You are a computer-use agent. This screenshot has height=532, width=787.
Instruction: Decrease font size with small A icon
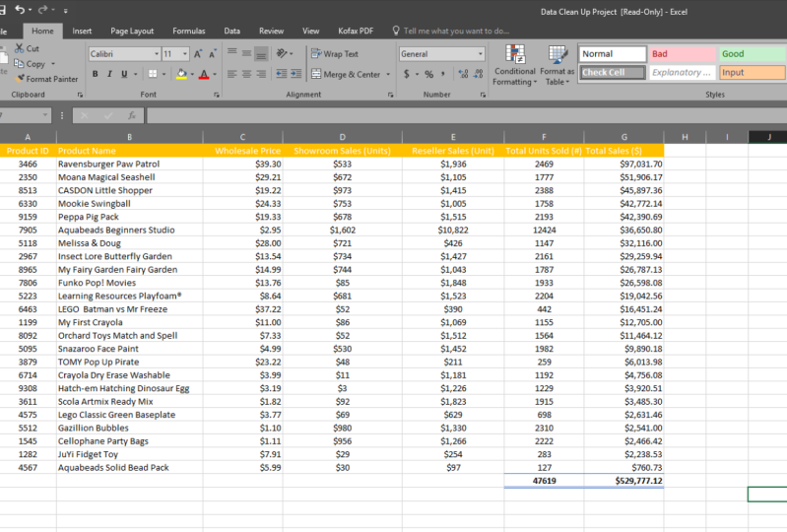213,54
